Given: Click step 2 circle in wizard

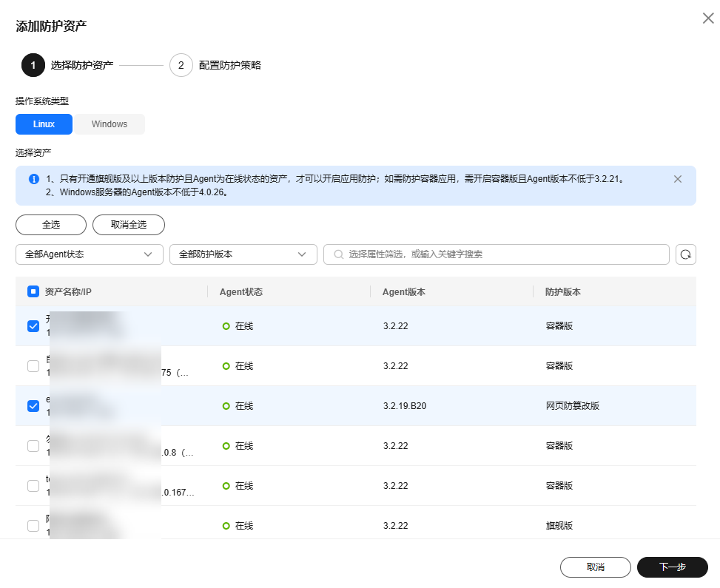Looking at the screenshot, I should tap(181, 65).
